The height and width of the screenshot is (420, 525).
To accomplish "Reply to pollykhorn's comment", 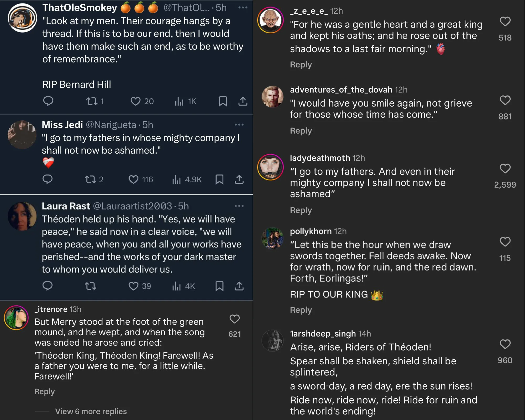I will click(301, 310).
